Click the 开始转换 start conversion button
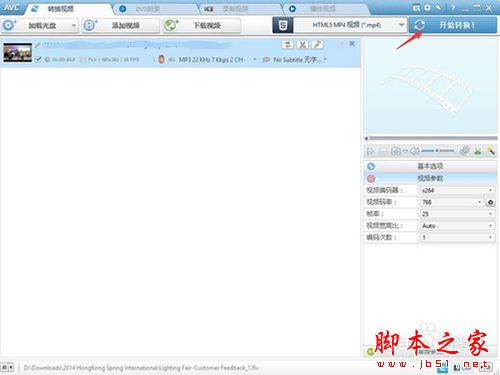Image resolution: width=500 pixels, height=375 pixels. 453,25
